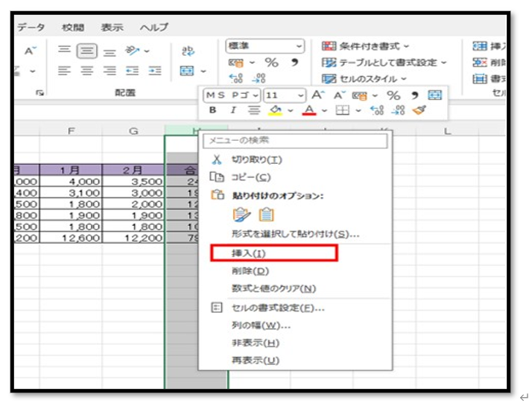Open セルのスタイル dropdown
532x403 pixels.
pyautogui.click(x=364, y=79)
